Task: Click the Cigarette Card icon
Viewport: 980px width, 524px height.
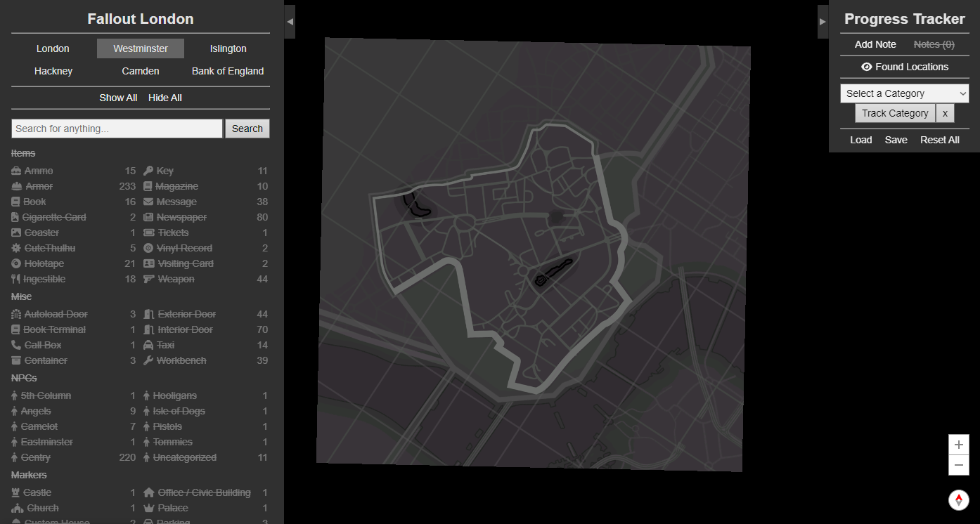Action: pos(15,217)
